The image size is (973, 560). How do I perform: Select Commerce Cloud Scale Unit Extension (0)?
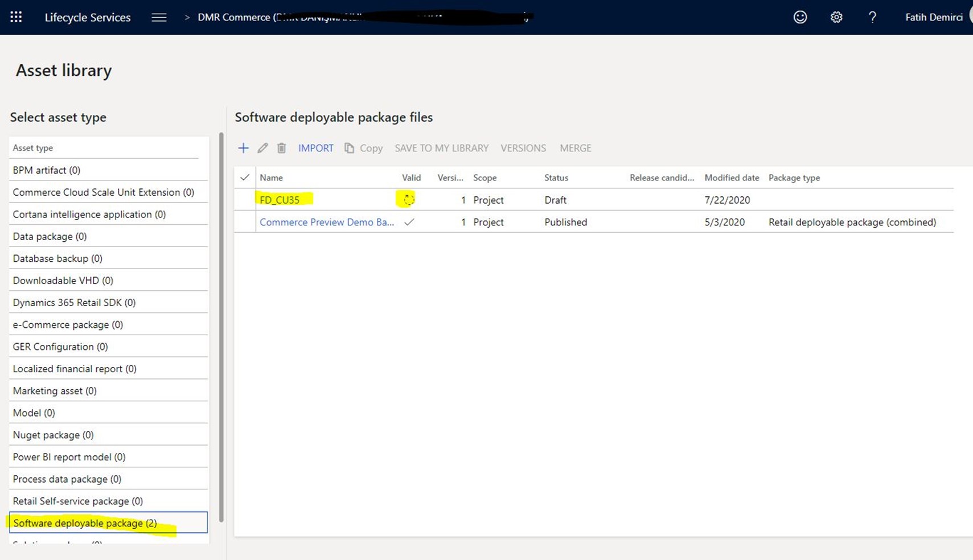click(x=108, y=192)
